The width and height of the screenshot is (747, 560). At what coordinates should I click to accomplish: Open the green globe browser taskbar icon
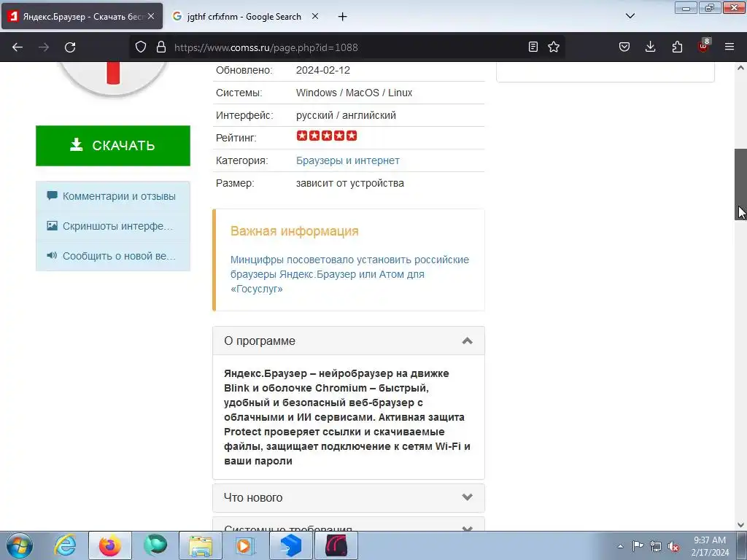click(155, 545)
